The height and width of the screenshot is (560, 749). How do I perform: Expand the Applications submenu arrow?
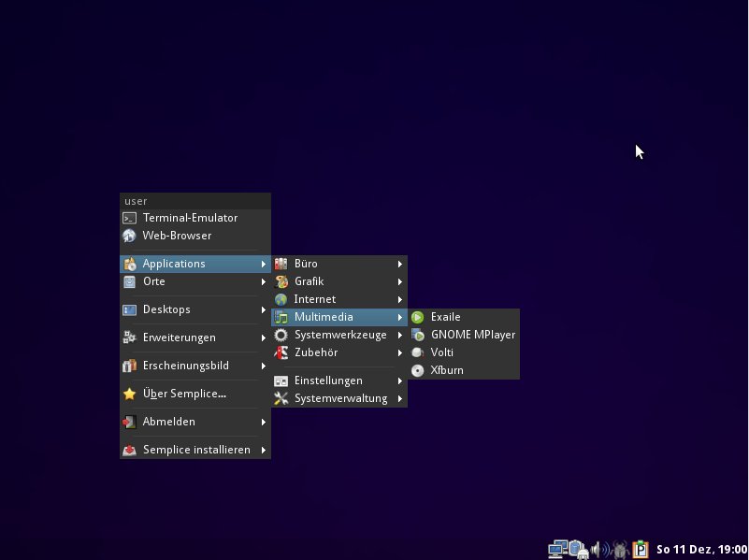click(263, 264)
